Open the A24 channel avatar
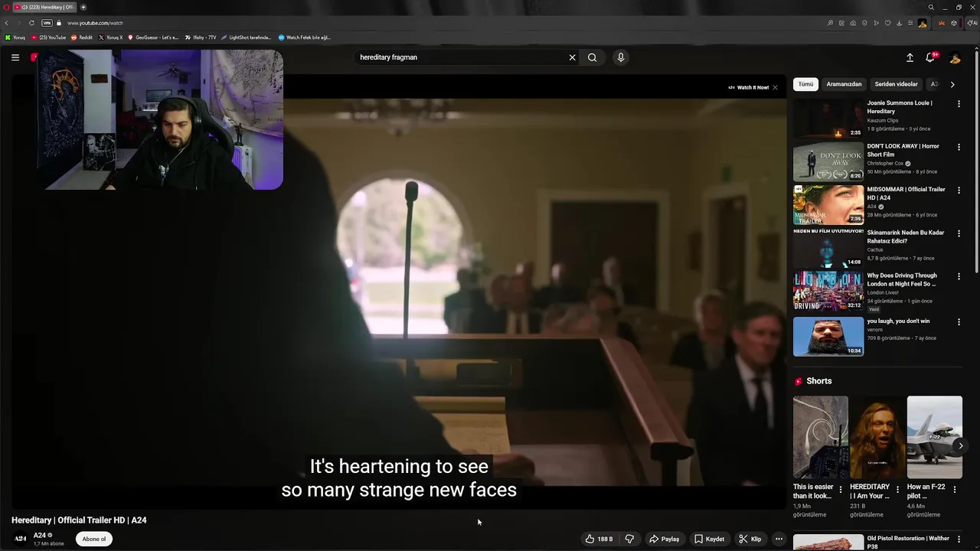This screenshot has width=980, height=551. click(x=21, y=539)
